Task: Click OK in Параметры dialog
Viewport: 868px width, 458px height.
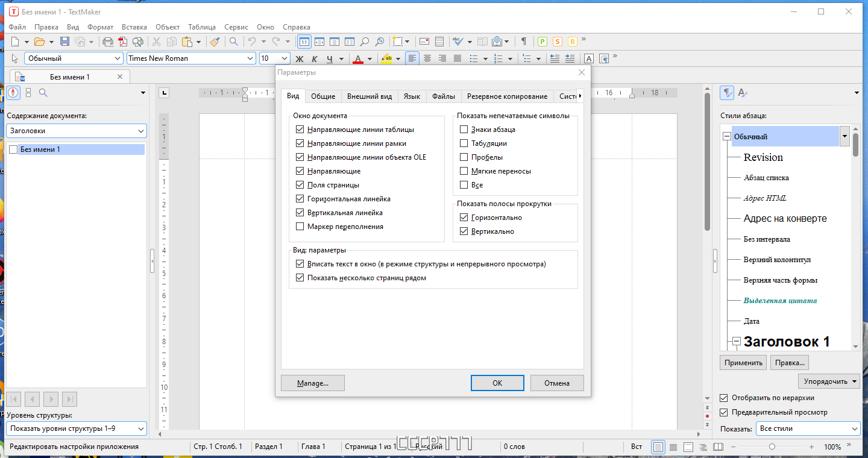Action: (x=497, y=383)
